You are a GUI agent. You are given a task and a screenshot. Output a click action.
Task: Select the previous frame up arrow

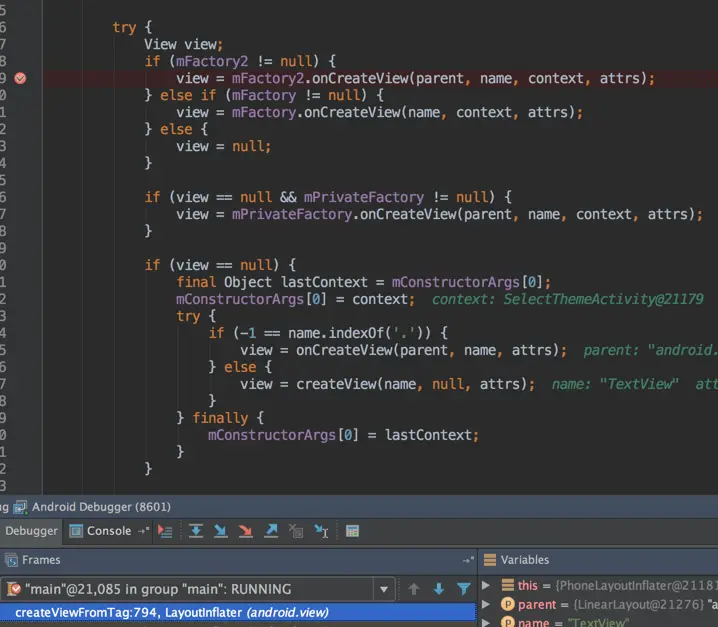tap(414, 589)
